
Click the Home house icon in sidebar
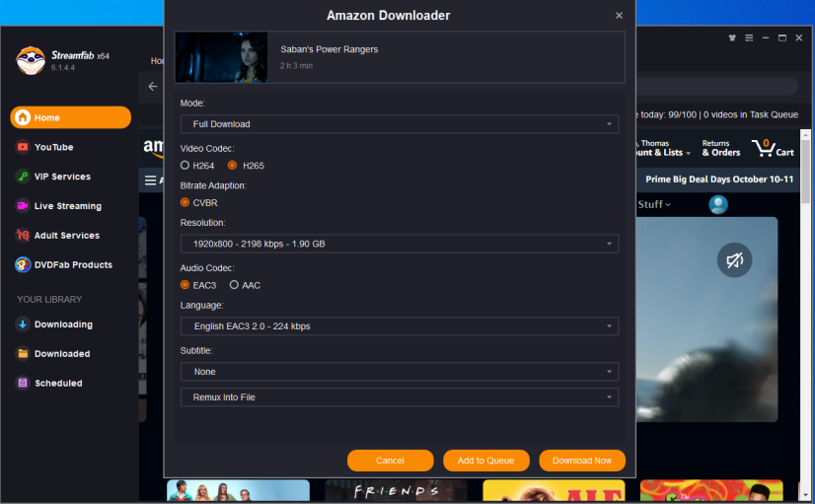[23, 117]
